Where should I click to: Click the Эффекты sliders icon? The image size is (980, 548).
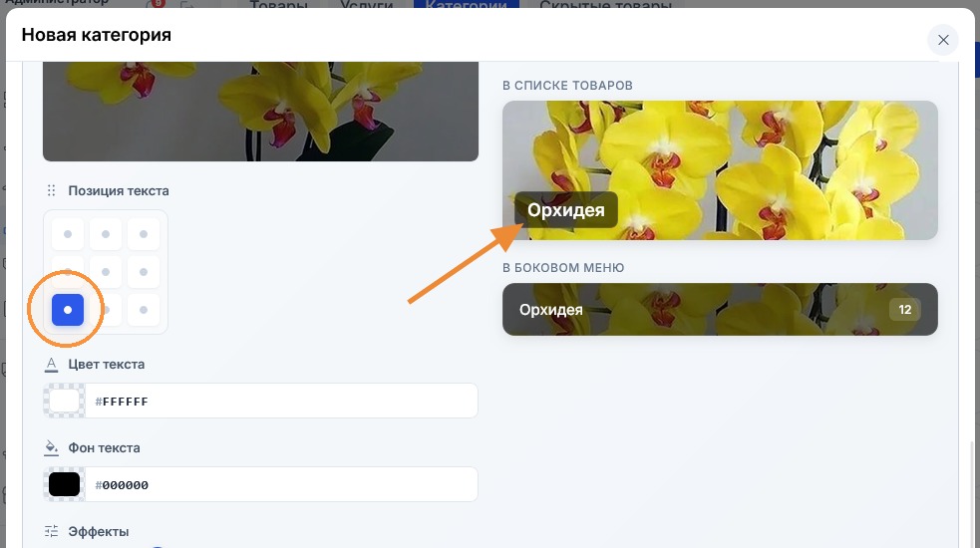coord(51,531)
